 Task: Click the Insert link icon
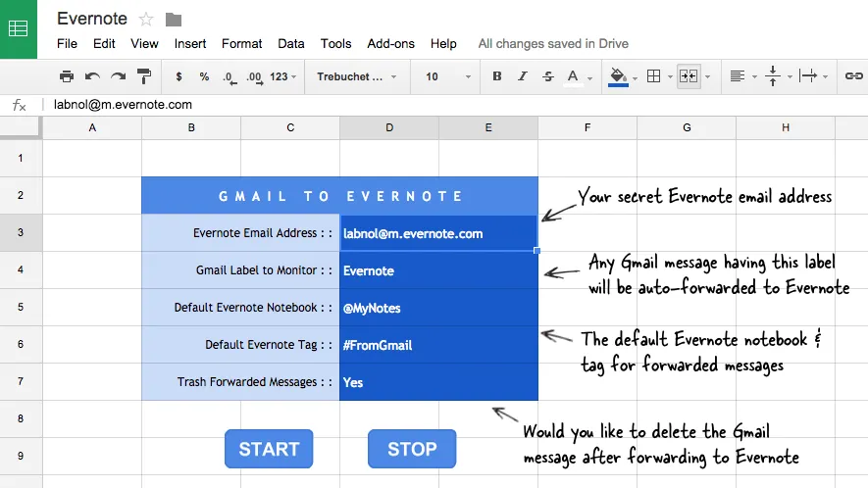click(x=853, y=76)
